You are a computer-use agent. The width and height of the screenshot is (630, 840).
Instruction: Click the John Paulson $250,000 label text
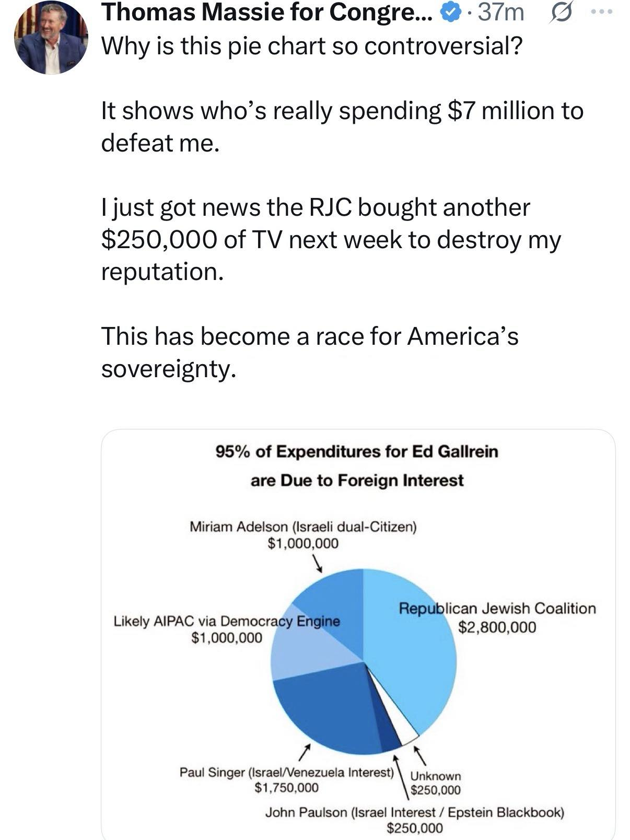pyautogui.click(x=415, y=820)
